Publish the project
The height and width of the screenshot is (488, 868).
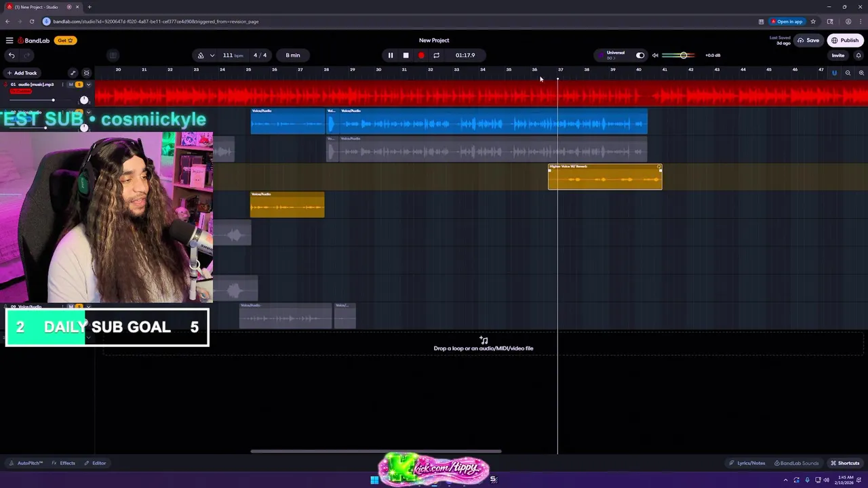pyautogui.click(x=845, y=41)
